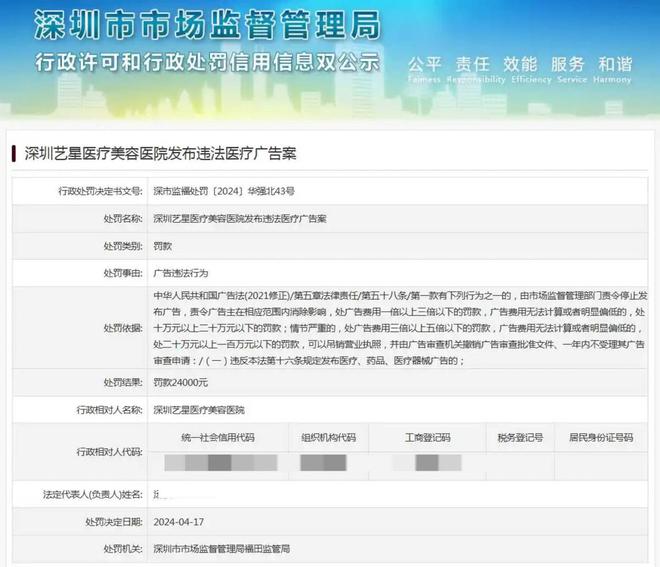Select the 处罚类别 value 罚款
The image size is (660, 567).
pos(163,245)
